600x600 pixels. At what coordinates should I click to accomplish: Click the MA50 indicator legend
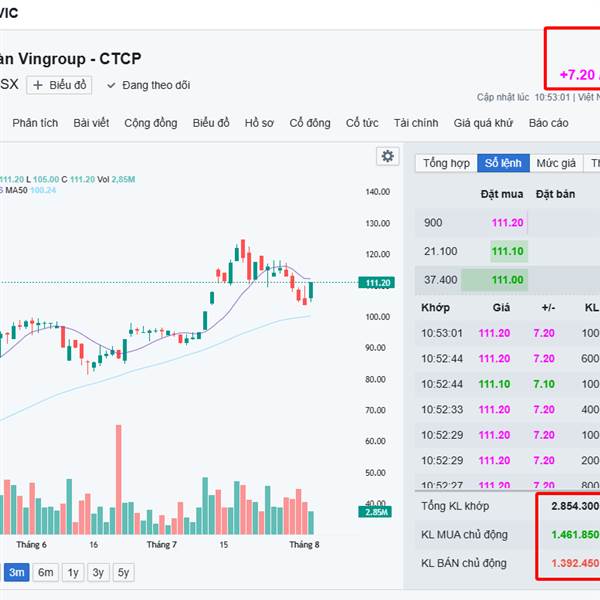(x=30, y=190)
